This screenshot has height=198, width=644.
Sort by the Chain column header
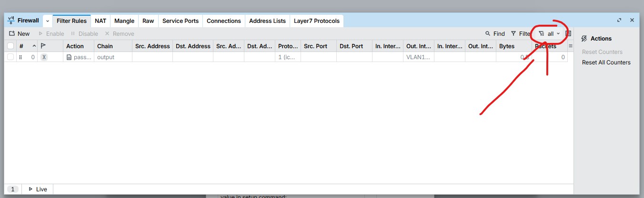pos(113,46)
